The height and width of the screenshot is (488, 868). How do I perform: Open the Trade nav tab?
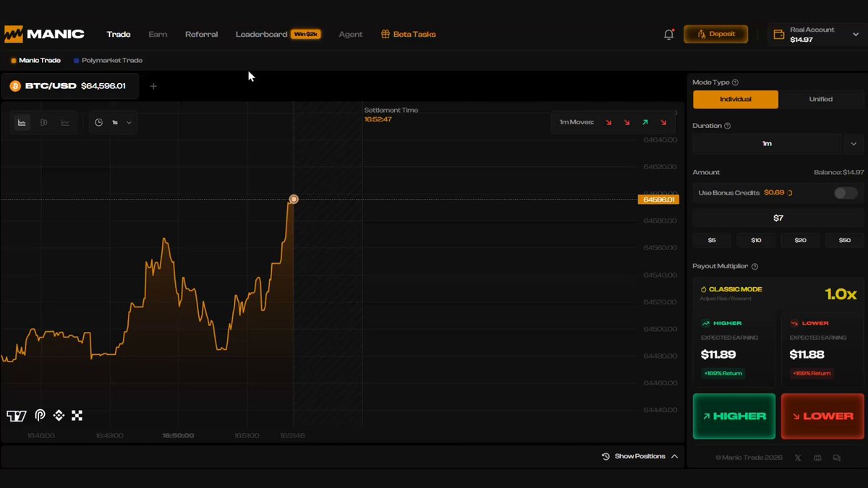coord(119,35)
